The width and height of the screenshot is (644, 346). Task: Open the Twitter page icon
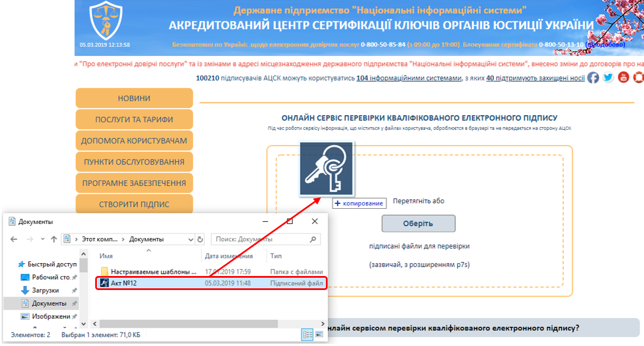[609, 78]
